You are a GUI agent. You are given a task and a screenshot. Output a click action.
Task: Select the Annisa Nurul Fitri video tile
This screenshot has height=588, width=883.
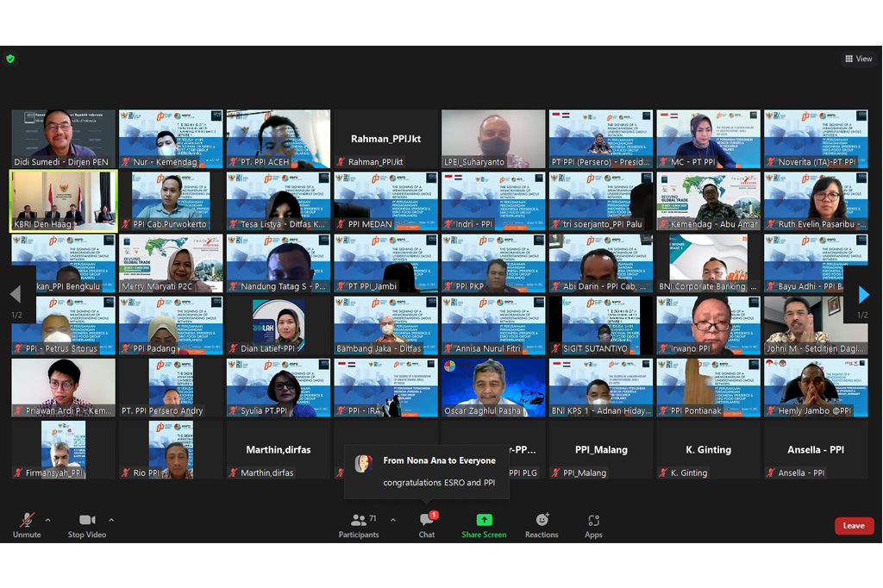(493, 326)
